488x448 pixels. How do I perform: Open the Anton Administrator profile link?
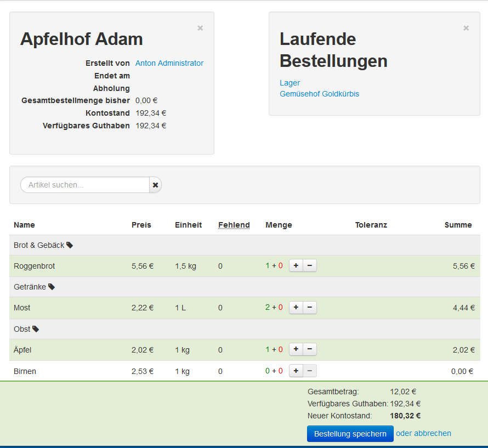(x=169, y=63)
